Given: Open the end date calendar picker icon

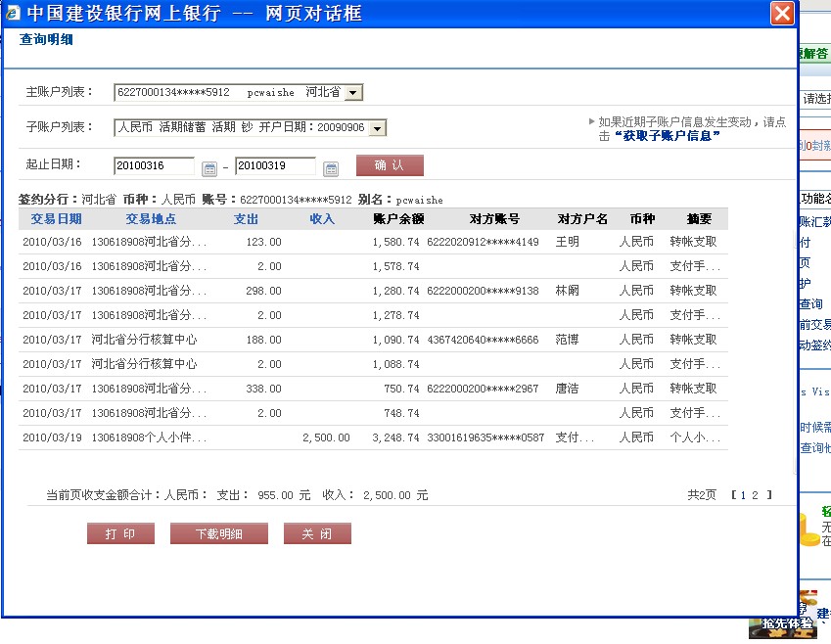Looking at the screenshot, I should tap(331, 167).
